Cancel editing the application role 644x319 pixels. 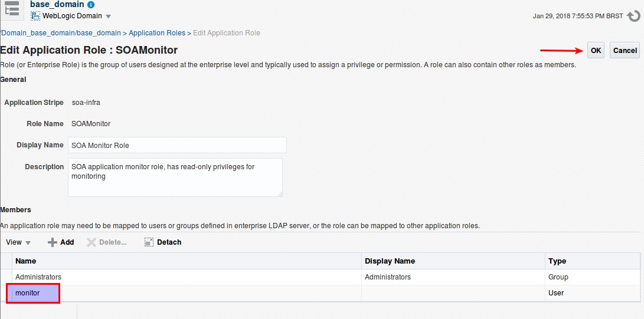tap(625, 51)
